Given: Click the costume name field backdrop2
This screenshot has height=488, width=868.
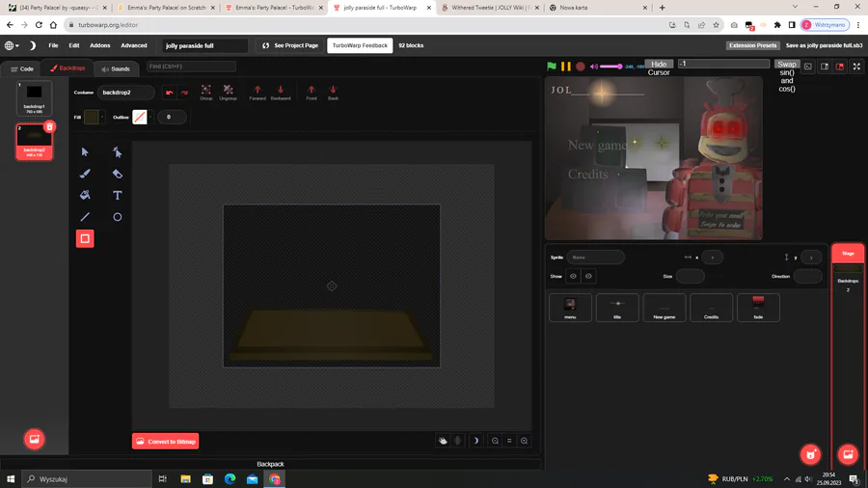Looking at the screenshot, I should pos(125,93).
